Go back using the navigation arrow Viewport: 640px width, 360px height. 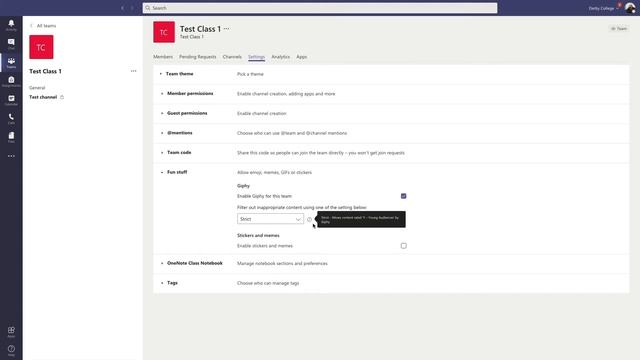pos(122,8)
